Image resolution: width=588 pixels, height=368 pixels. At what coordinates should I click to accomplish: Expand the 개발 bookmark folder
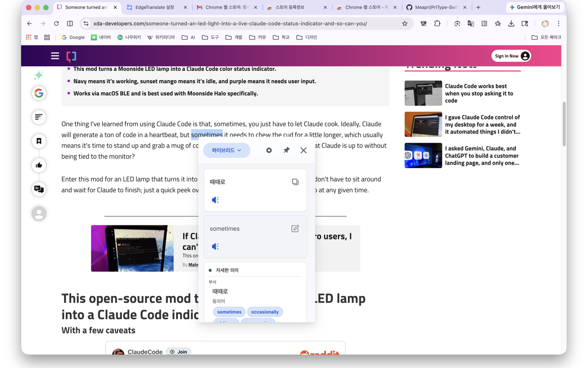234,37
